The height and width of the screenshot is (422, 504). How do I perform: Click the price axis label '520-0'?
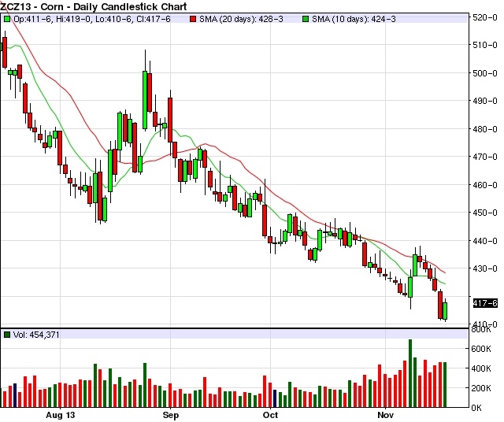click(x=485, y=17)
